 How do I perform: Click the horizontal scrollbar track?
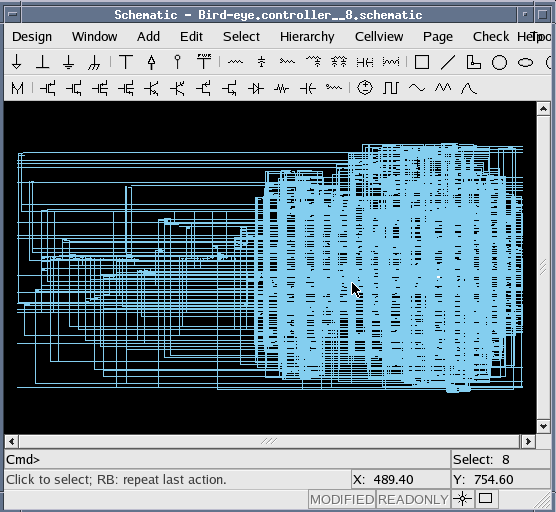[x=269, y=441]
